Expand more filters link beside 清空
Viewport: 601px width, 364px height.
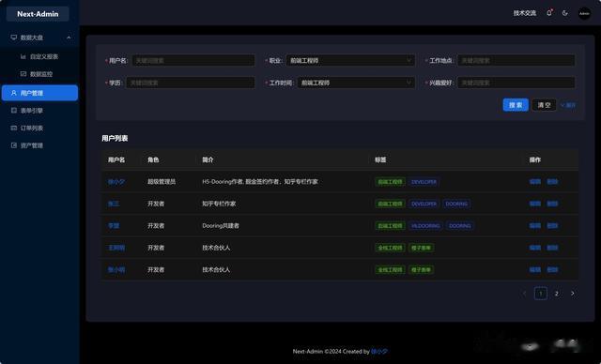[568, 105]
